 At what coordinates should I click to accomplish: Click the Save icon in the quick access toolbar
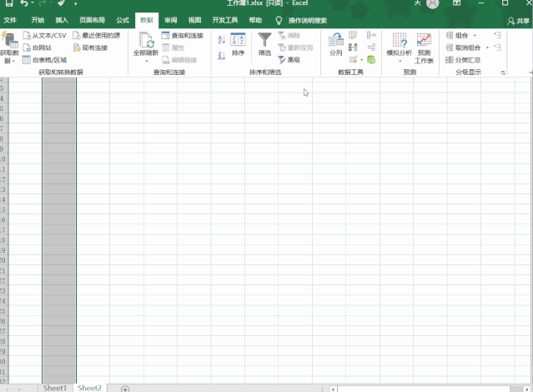pos(9,3)
